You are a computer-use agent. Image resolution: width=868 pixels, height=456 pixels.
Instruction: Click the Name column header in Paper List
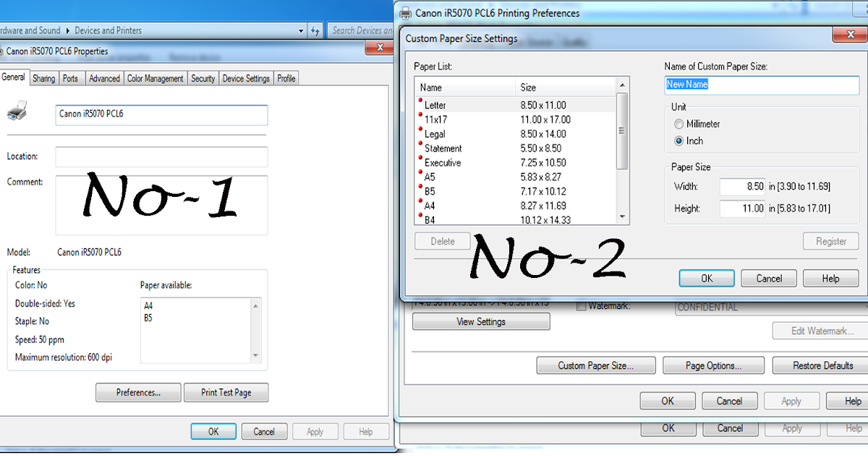(x=465, y=88)
